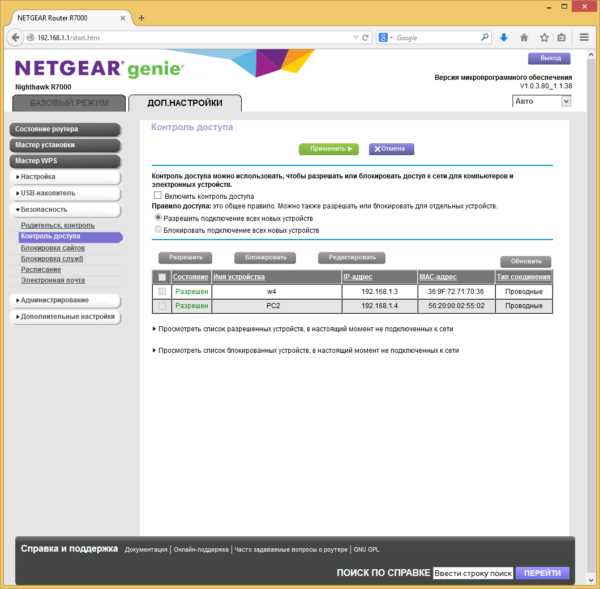
Task: Open the Расписание link
Action: click(x=41, y=269)
